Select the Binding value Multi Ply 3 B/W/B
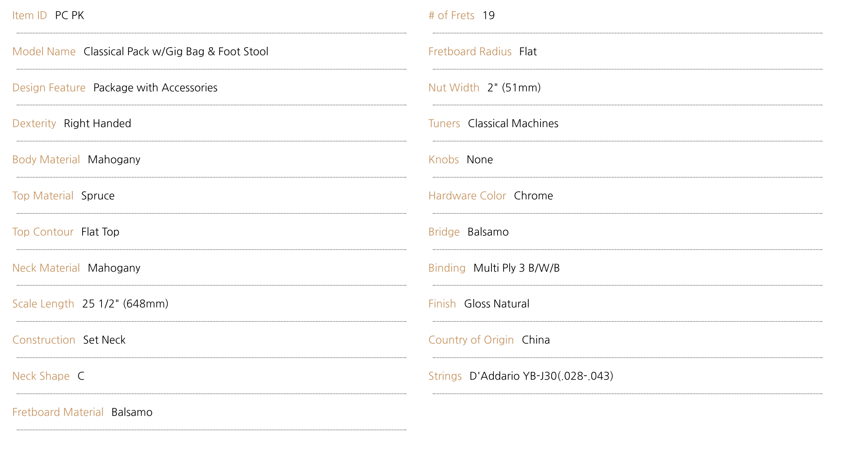The width and height of the screenshot is (868, 455). click(517, 268)
